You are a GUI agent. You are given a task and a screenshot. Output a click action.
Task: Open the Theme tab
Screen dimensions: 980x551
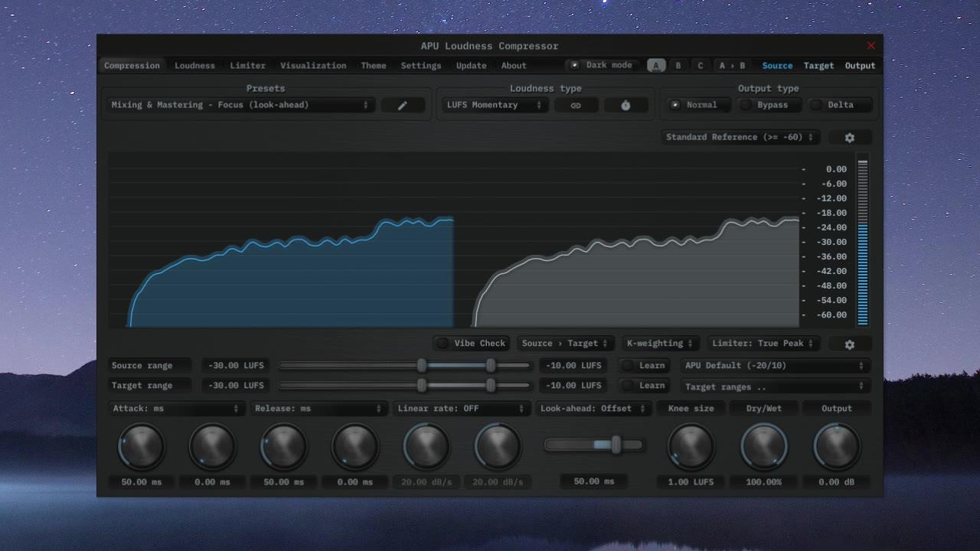(374, 66)
